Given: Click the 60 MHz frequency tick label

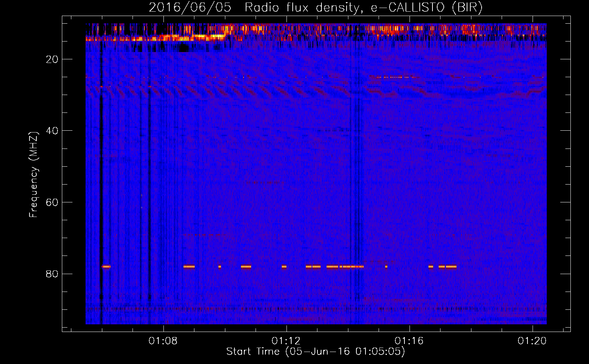Looking at the screenshot, I should (52, 202).
